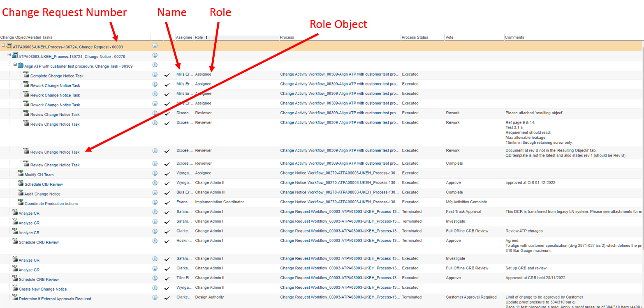Collapse the Align ATP Change Task node
Image resolution: width=644 pixels, height=308 pixels.
(15, 65)
